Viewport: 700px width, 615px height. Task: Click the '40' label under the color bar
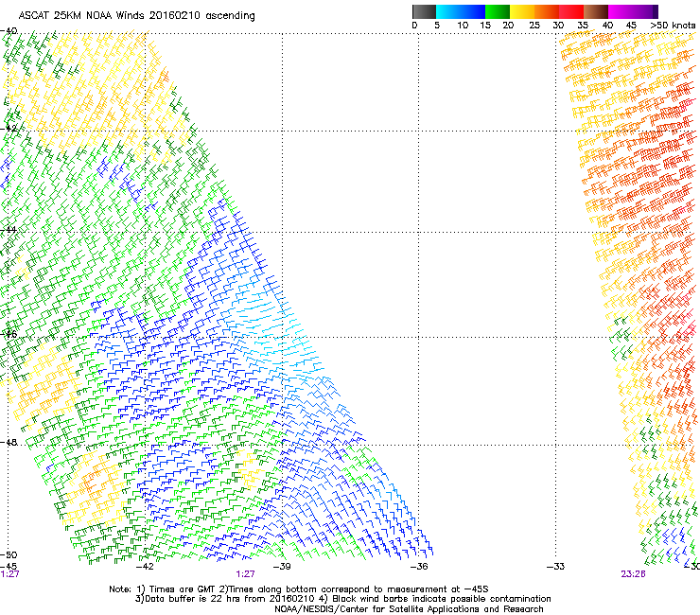click(607, 26)
